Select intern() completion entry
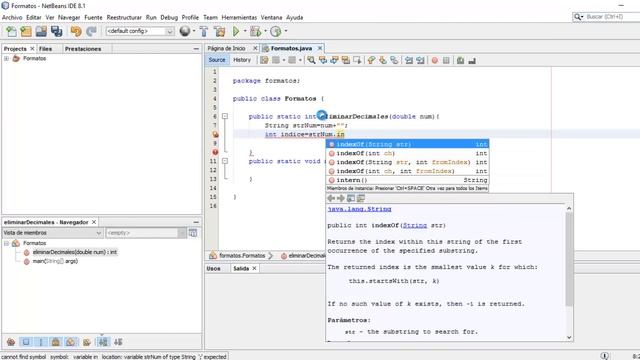Viewport: 640px width, 360px height. [407, 180]
